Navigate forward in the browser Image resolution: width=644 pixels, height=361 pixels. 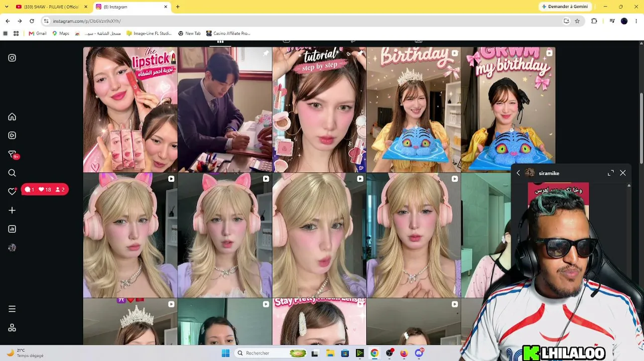point(20,21)
